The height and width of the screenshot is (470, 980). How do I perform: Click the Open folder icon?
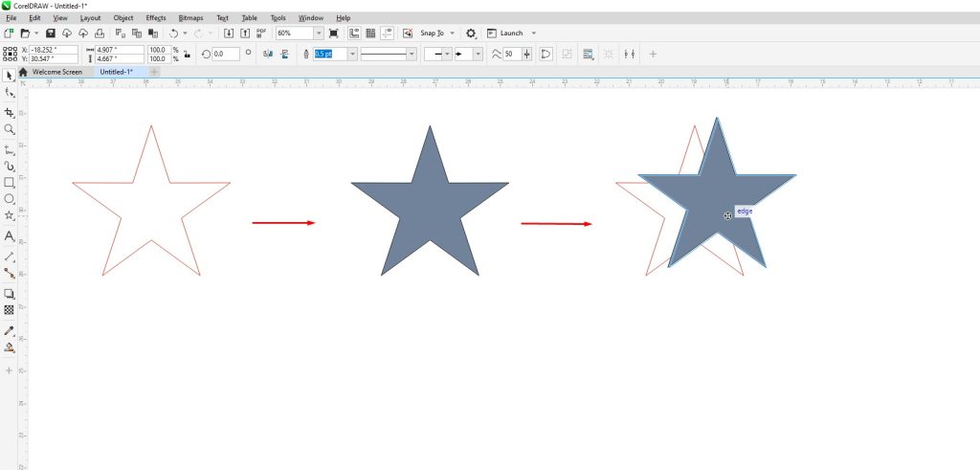25,34
